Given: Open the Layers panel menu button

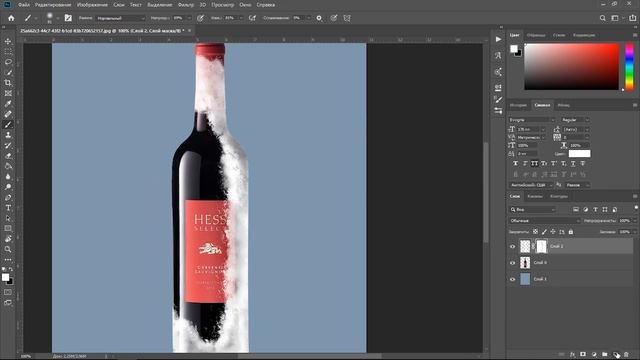Looking at the screenshot, I should click(x=635, y=196).
